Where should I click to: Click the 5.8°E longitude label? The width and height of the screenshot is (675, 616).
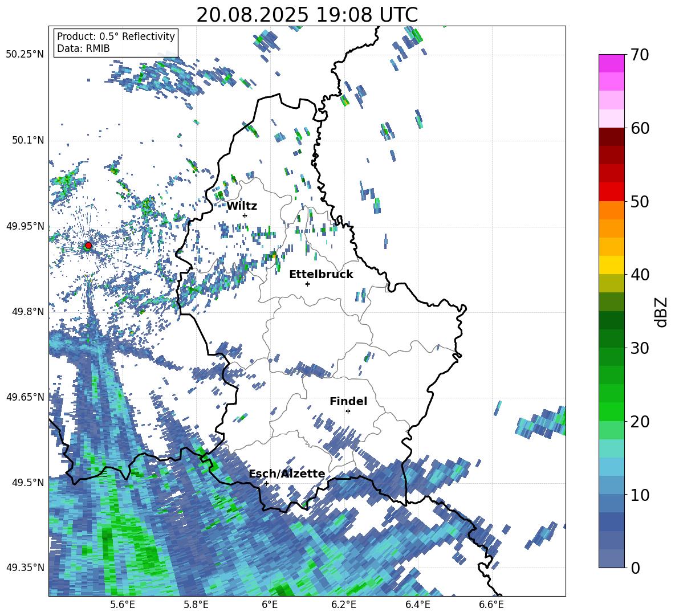tap(196, 605)
